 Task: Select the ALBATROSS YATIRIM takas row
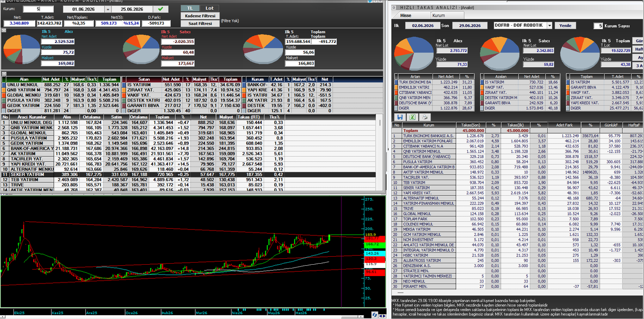tap(518, 260)
